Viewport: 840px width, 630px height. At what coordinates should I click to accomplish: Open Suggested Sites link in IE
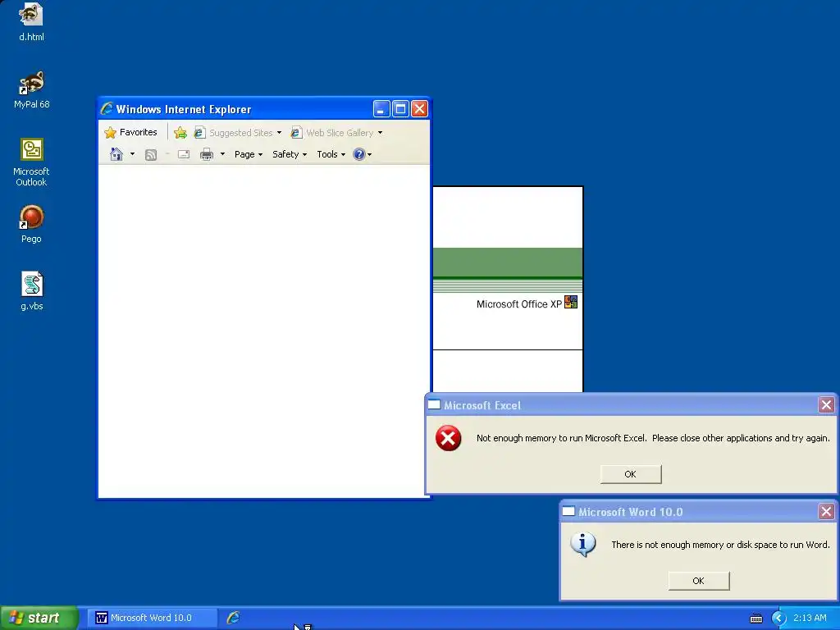(234, 132)
